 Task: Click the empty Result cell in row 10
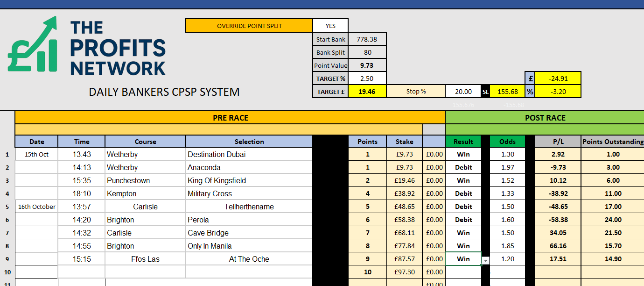tap(467, 272)
